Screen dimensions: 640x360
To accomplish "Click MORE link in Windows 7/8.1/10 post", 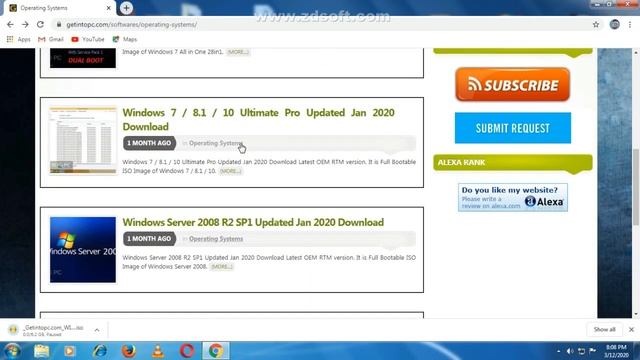I will 231,171.
